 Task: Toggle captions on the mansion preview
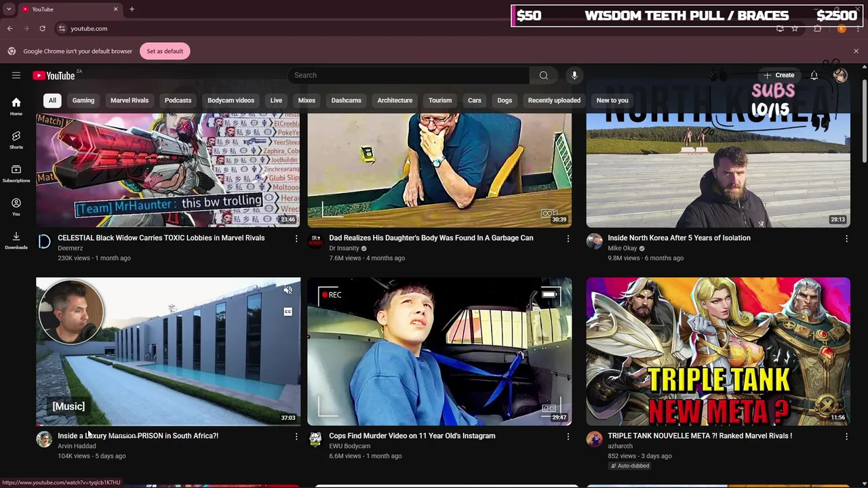288,312
